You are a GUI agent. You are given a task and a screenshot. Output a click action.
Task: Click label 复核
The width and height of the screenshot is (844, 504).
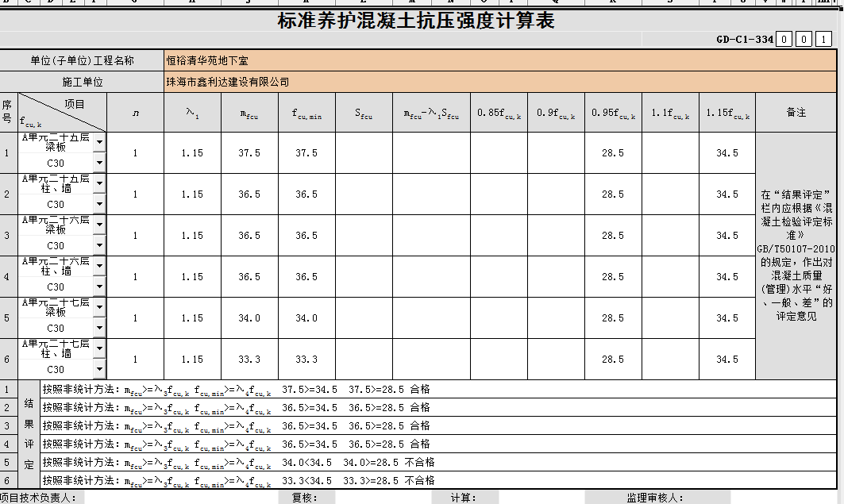point(304,498)
